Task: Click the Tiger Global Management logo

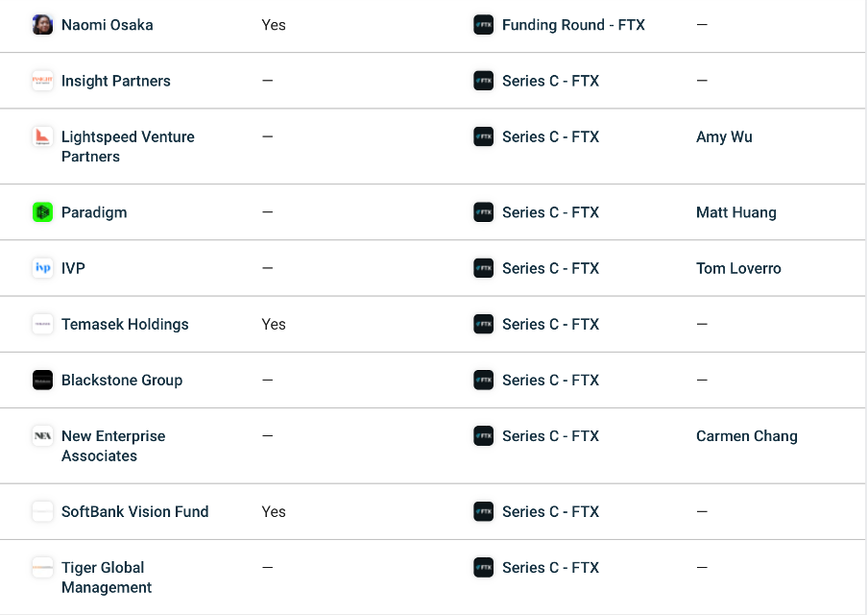Action: point(42,568)
